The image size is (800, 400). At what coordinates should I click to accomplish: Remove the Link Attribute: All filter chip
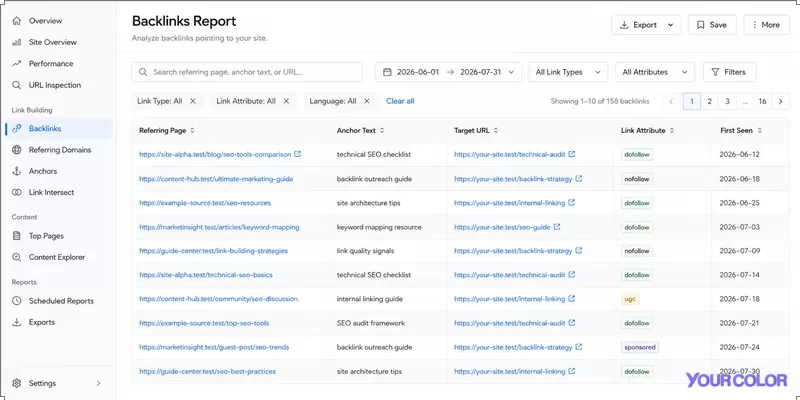pyautogui.click(x=286, y=101)
